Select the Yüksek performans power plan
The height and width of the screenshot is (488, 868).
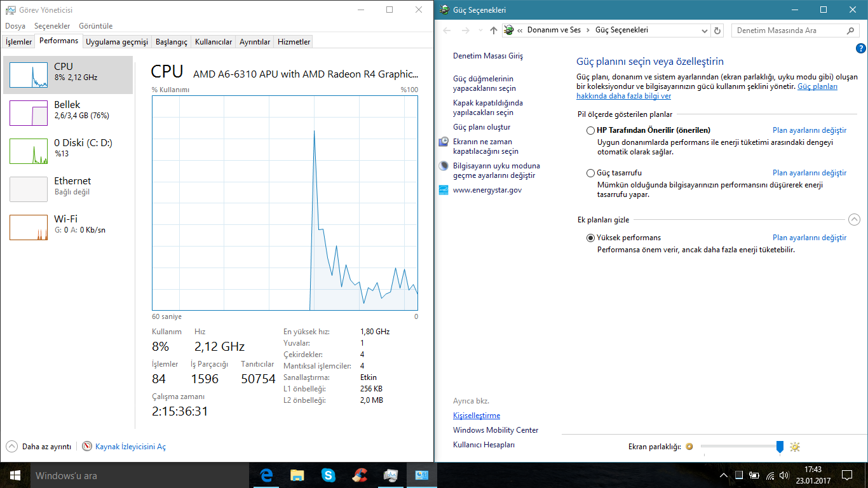(591, 238)
